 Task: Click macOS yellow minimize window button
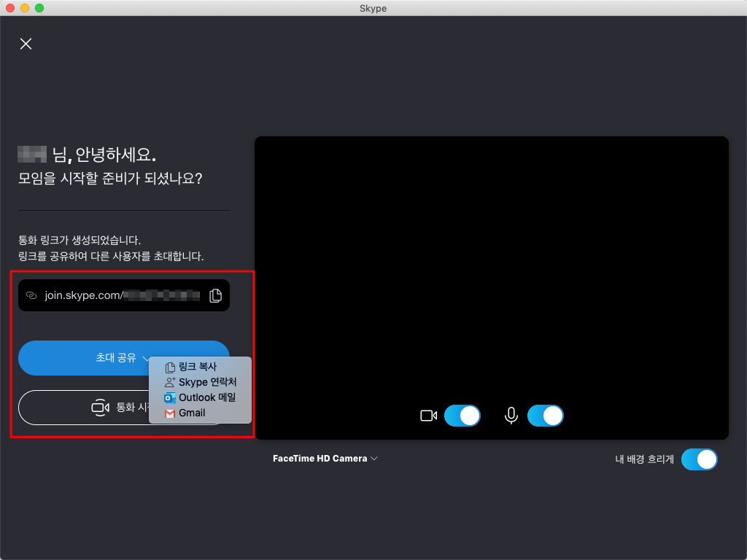pos(25,8)
